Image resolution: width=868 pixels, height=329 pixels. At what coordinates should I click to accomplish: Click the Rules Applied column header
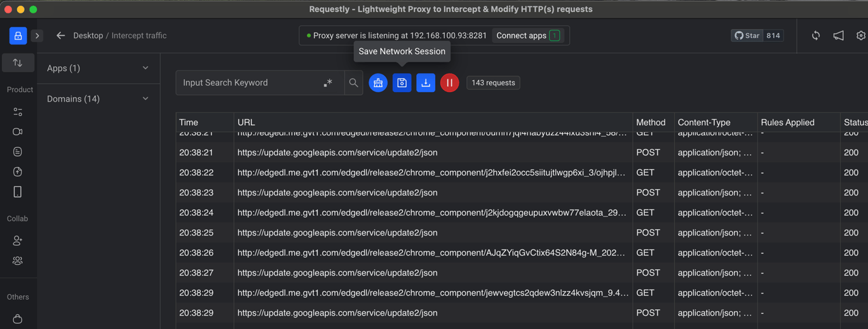pyautogui.click(x=798, y=123)
